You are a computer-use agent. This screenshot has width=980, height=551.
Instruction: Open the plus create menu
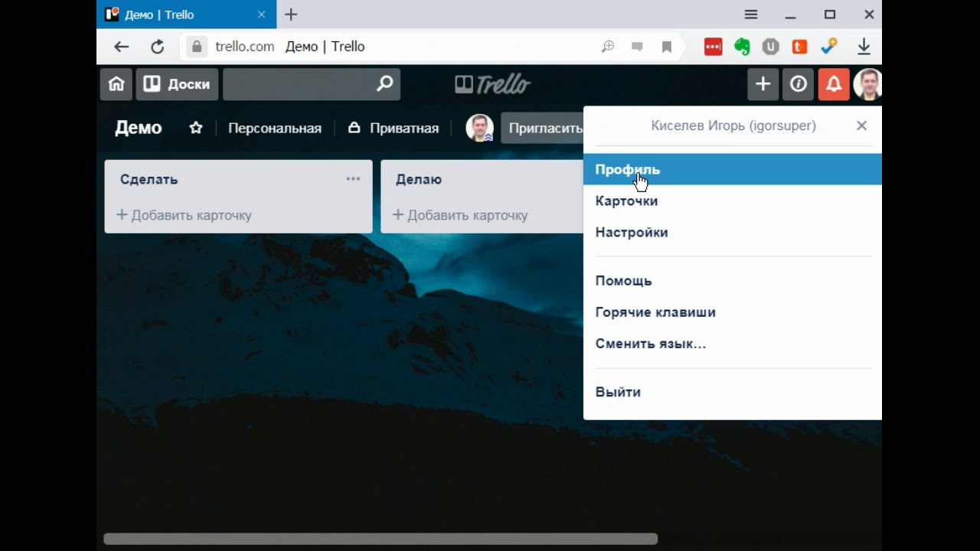point(763,84)
